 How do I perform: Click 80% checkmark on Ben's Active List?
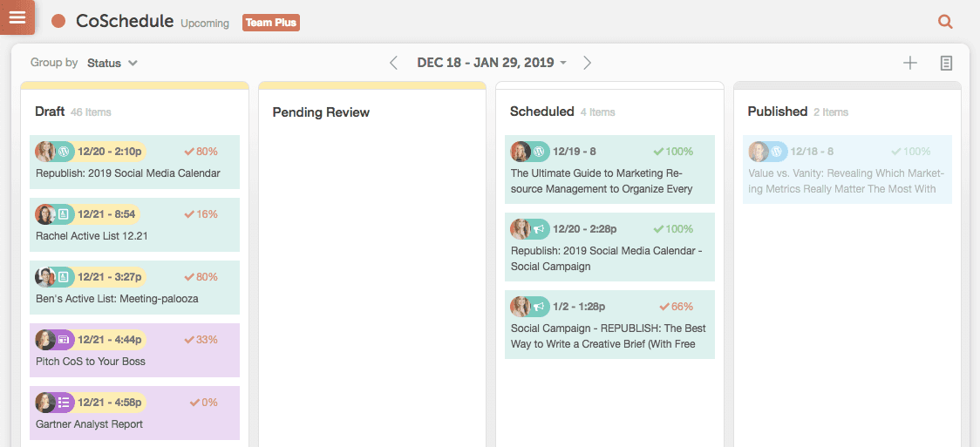(x=188, y=276)
